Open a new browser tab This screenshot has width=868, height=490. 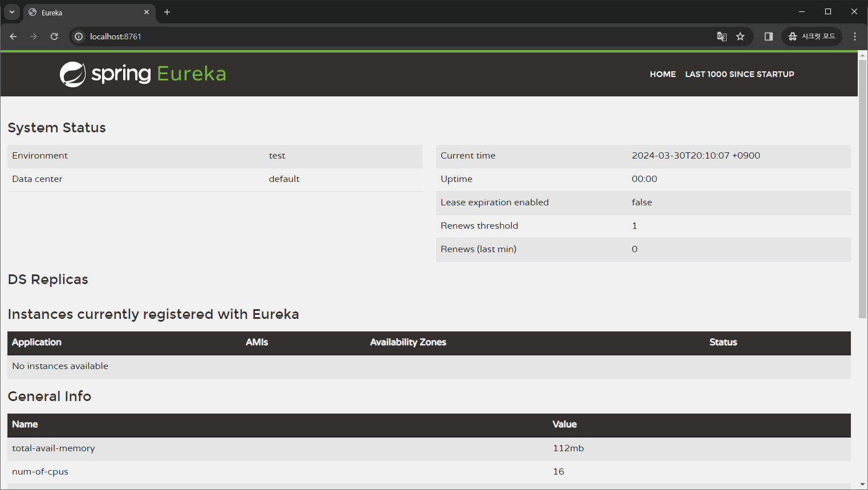tap(167, 12)
